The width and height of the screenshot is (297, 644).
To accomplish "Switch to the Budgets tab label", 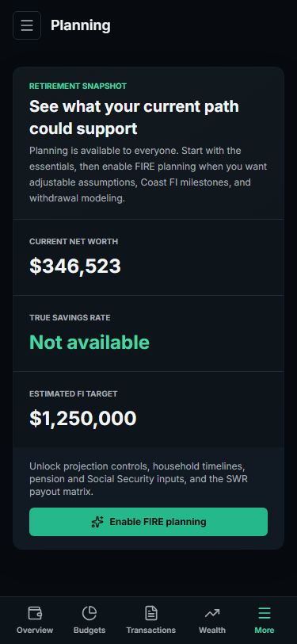I will (89, 630).
